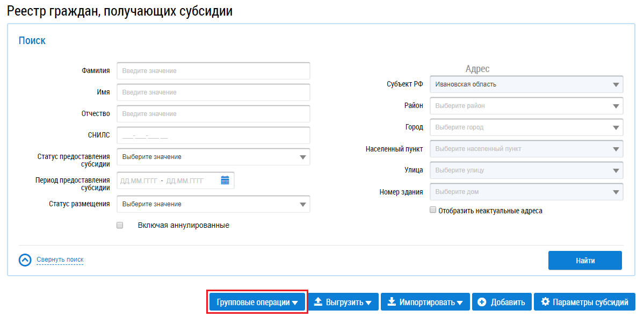This screenshot has width=644, height=317.
Task: Expand the "Статус предоставления субсидии" dropdown
Action: 213,157
